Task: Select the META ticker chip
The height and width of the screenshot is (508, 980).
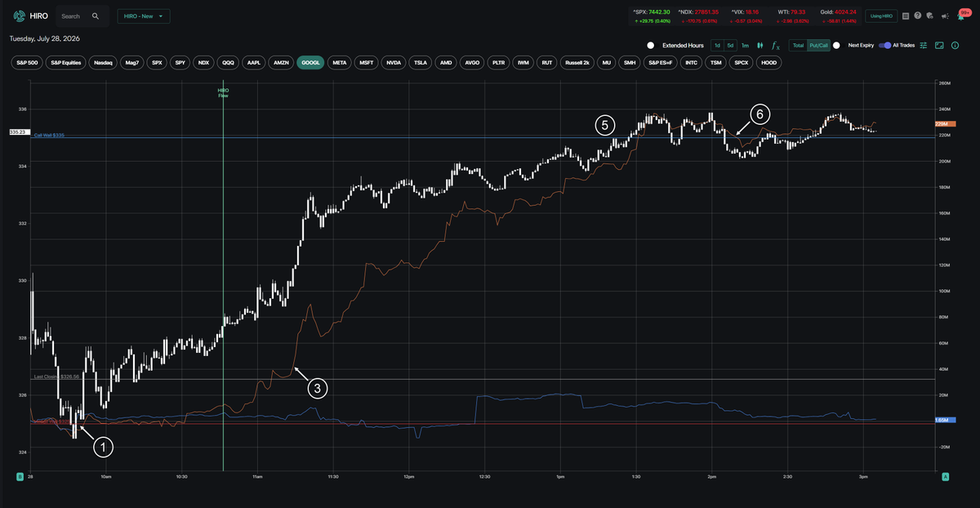Action: [x=340, y=62]
